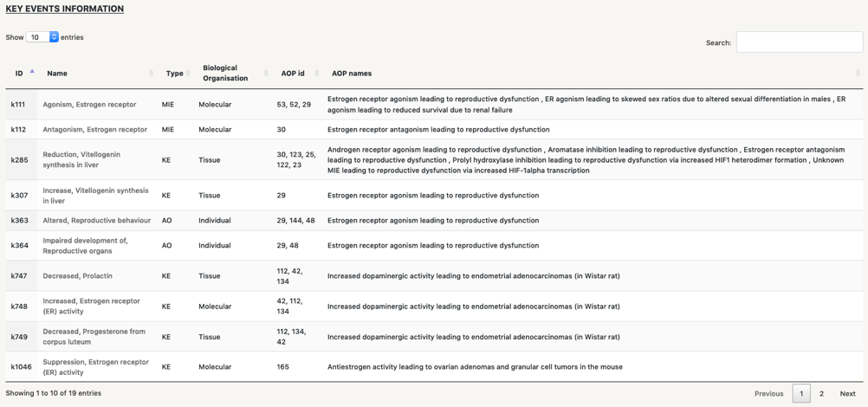Click 'Suppression, Estrogen receptor (ER) activity' cell
The height and width of the screenshot is (407, 868).
click(96, 366)
